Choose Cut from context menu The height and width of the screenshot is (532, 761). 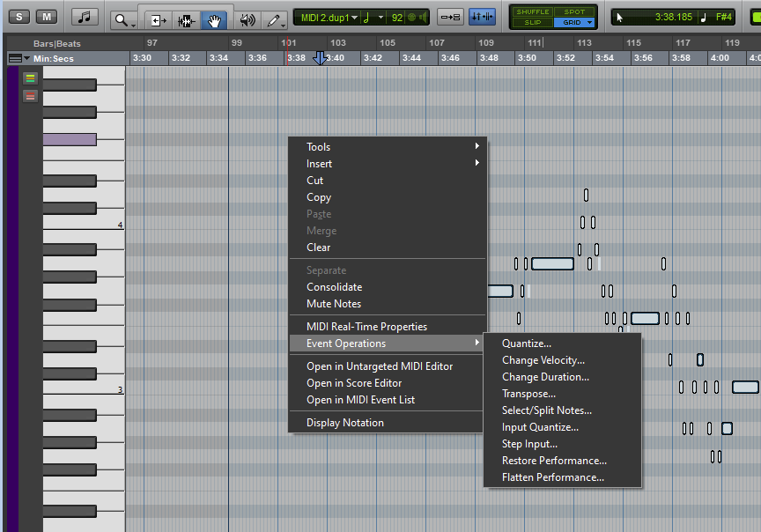(388, 180)
